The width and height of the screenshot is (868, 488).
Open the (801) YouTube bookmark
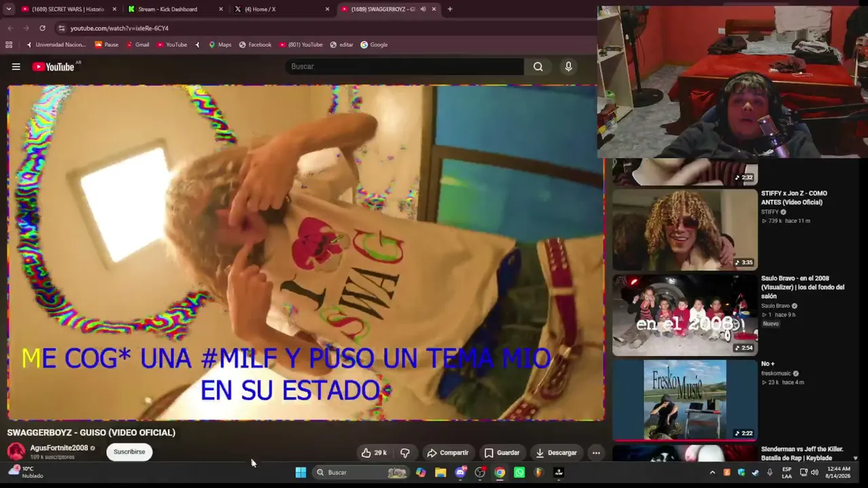pyautogui.click(x=301, y=45)
